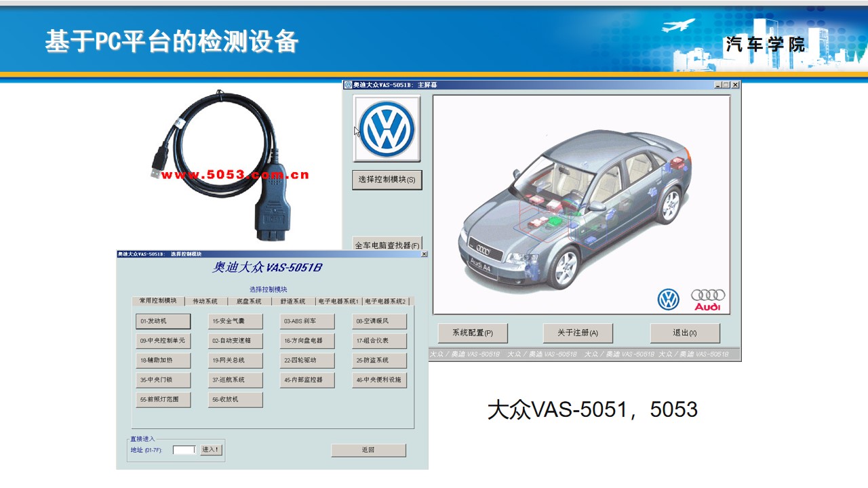
Task: Select module 09-中央控制单元
Action: [x=163, y=341]
